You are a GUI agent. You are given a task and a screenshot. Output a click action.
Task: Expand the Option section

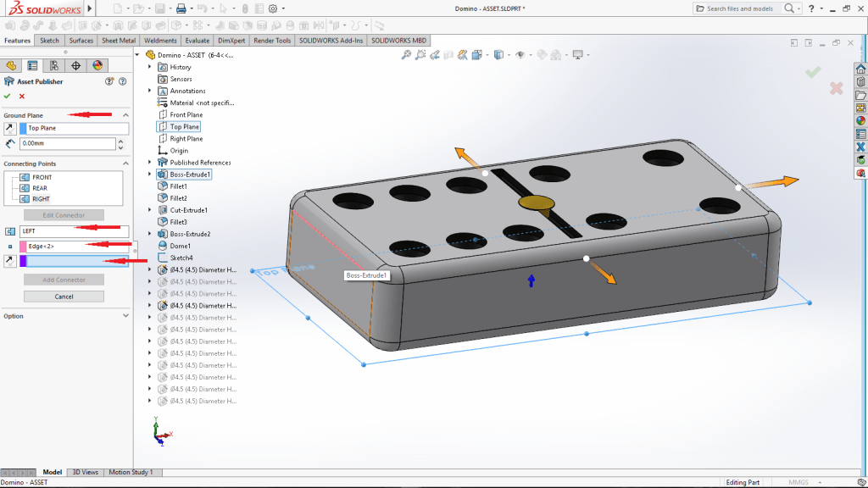point(125,316)
